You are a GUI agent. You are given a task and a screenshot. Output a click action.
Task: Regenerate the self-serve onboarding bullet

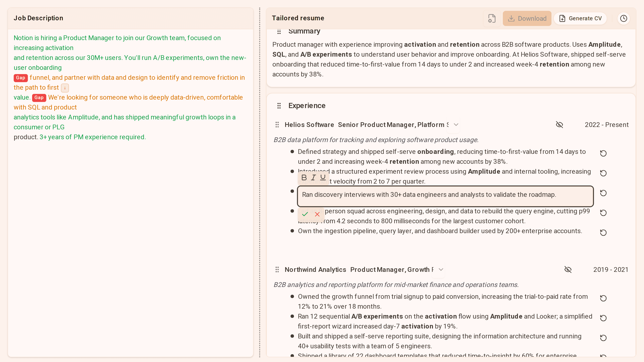(x=603, y=153)
